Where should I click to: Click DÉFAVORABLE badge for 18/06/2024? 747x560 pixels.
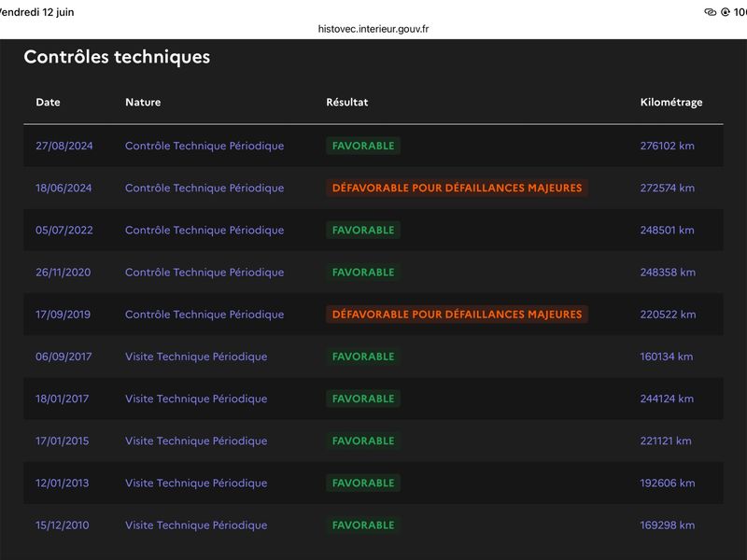pos(457,188)
